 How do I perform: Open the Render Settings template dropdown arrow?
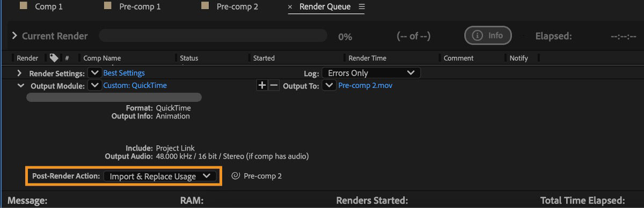95,73
